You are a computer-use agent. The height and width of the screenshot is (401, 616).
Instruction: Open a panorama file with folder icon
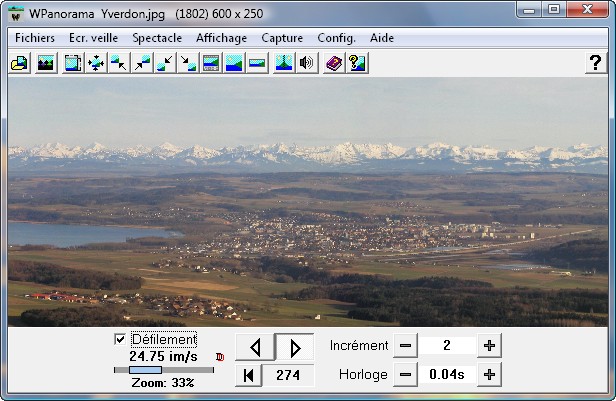(x=19, y=63)
